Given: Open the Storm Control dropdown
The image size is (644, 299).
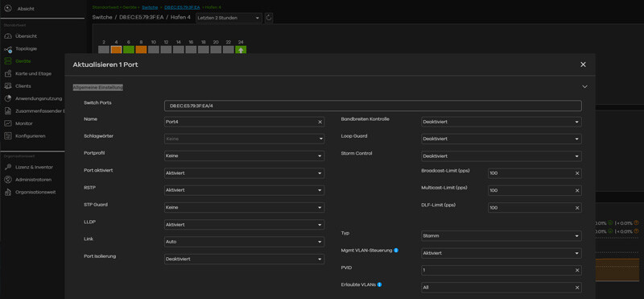Looking at the screenshot, I should (x=502, y=156).
